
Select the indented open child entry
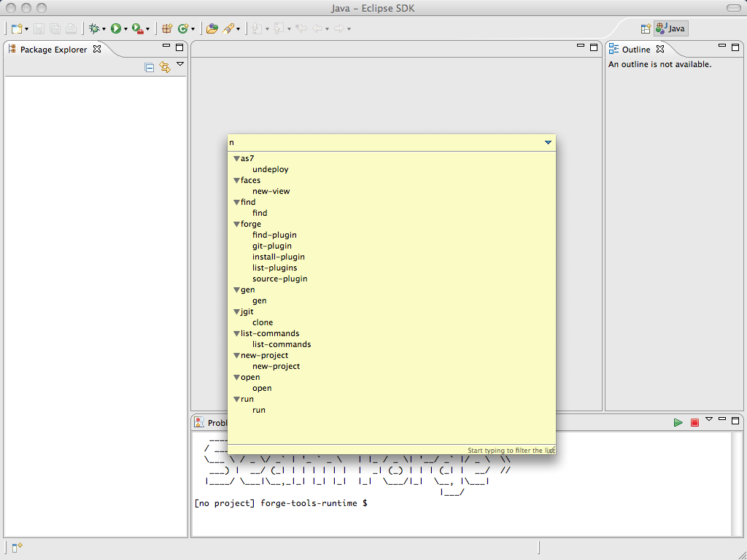tap(262, 388)
